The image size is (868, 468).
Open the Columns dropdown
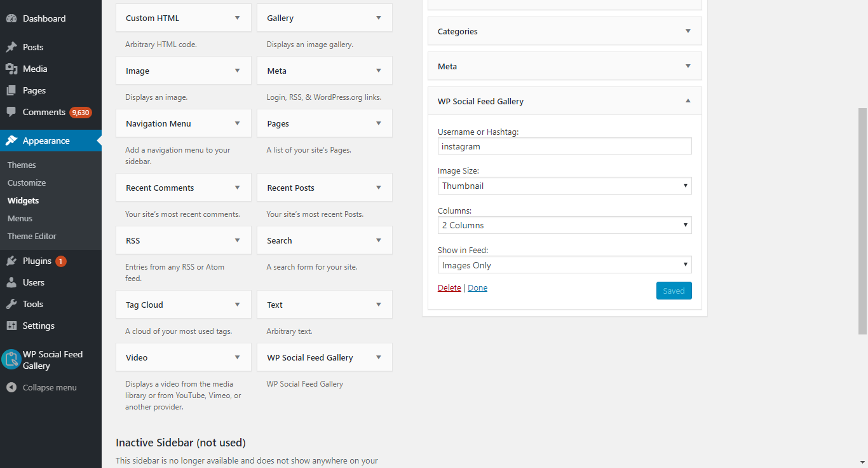click(x=565, y=225)
